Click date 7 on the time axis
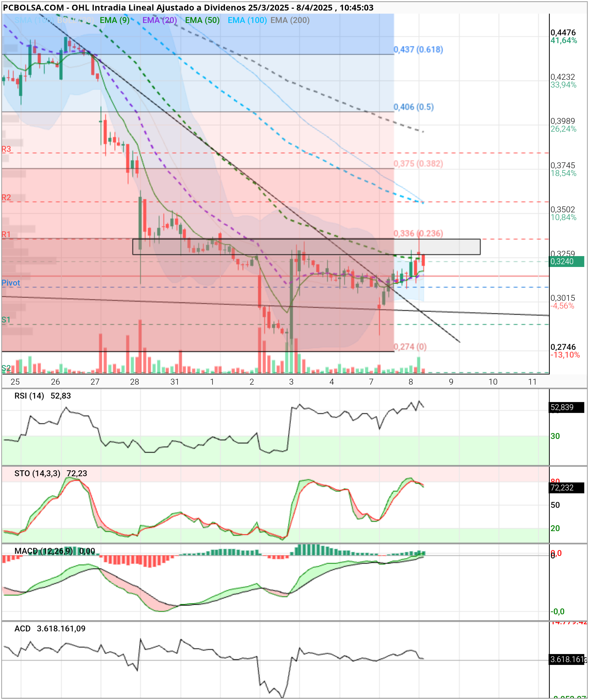The image size is (589, 700). (371, 382)
